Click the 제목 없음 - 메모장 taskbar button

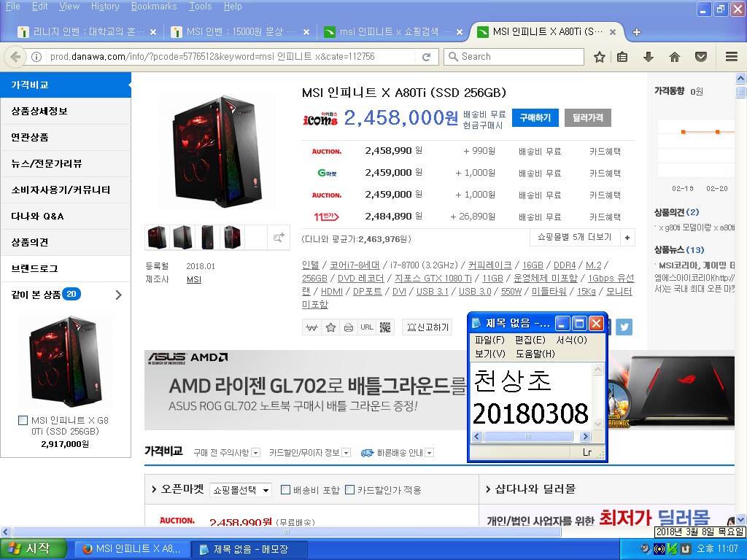pos(249,549)
